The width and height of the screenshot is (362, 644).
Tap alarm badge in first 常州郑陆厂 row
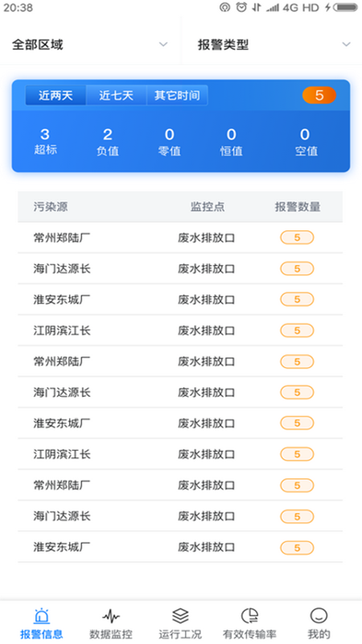click(297, 237)
